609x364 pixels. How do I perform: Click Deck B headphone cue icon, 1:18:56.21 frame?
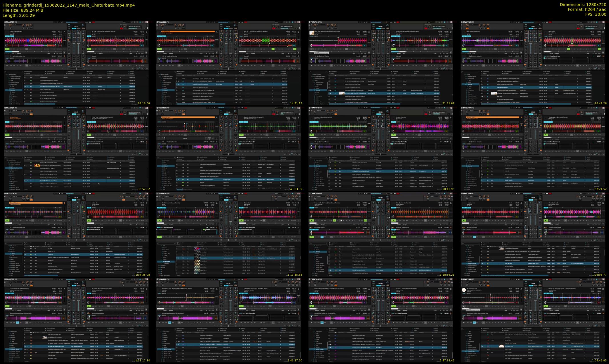(388, 221)
